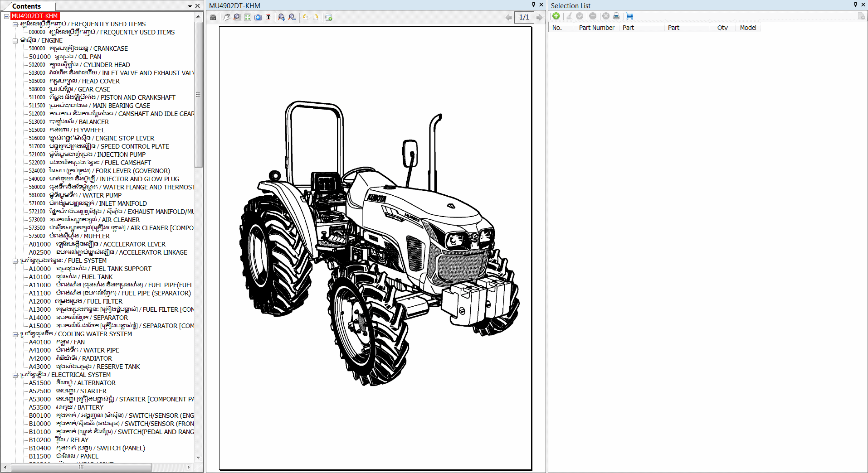Select the text tool icon
The height and width of the screenshot is (473, 868).
point(268,17)
